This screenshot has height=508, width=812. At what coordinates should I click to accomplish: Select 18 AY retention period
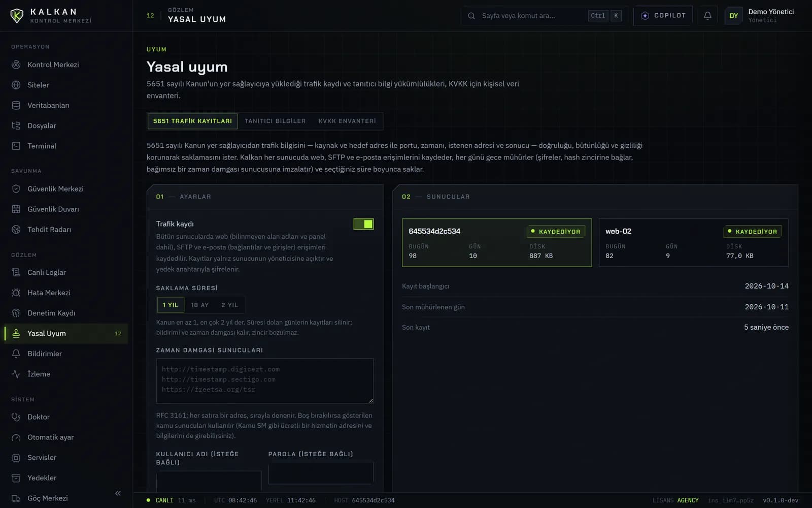point(200,305)
